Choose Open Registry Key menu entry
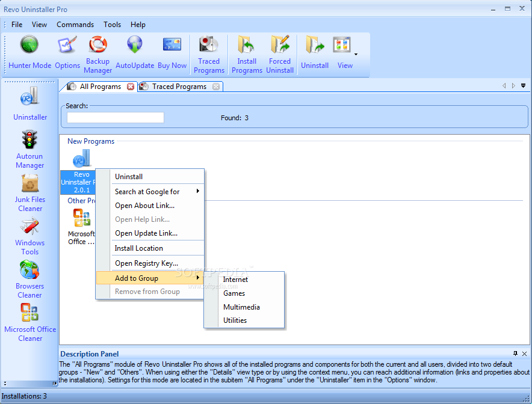Screen dimensions: 532x404 click(x=150, y=263)
